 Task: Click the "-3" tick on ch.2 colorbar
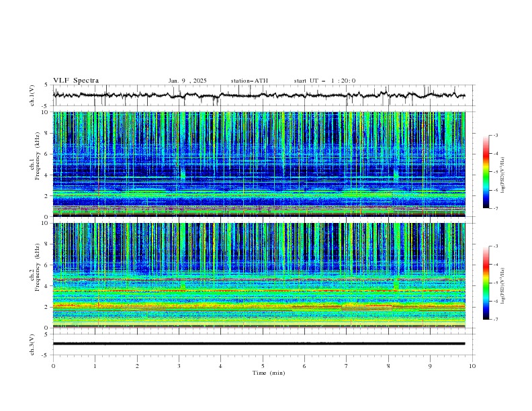pyautogui.click(x=495, y=246)
